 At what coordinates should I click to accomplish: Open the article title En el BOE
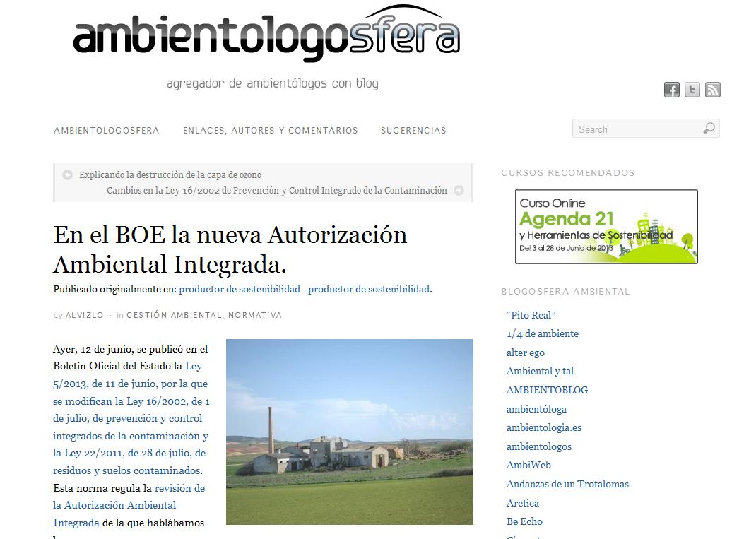tap(230, 249)
